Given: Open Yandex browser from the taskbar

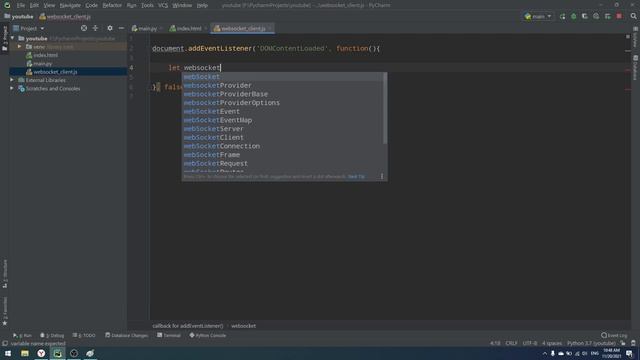Looking at the screenshot, I should pyautogui.click(x=41, y=353).
